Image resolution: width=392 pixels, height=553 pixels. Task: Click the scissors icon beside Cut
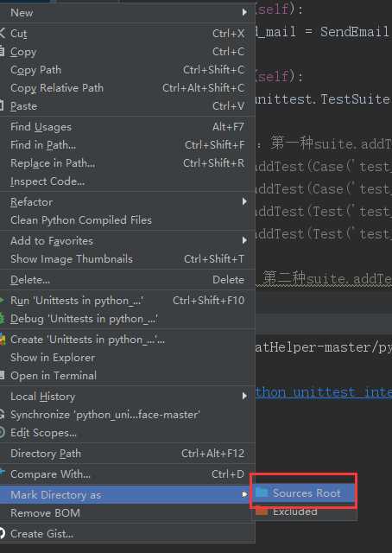pyautogui.click(x=2, y=33)
